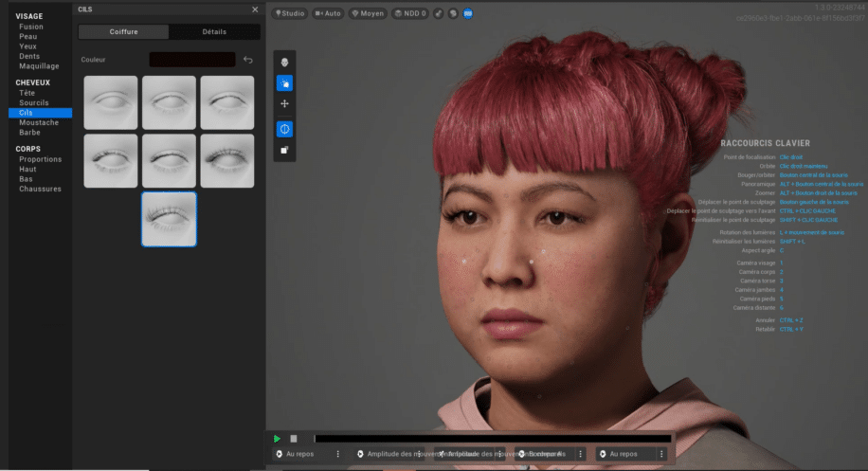Viewport: 868px width, 471px height.
Task: Open Barbe in the sidebar
Action: coord(30,133)
